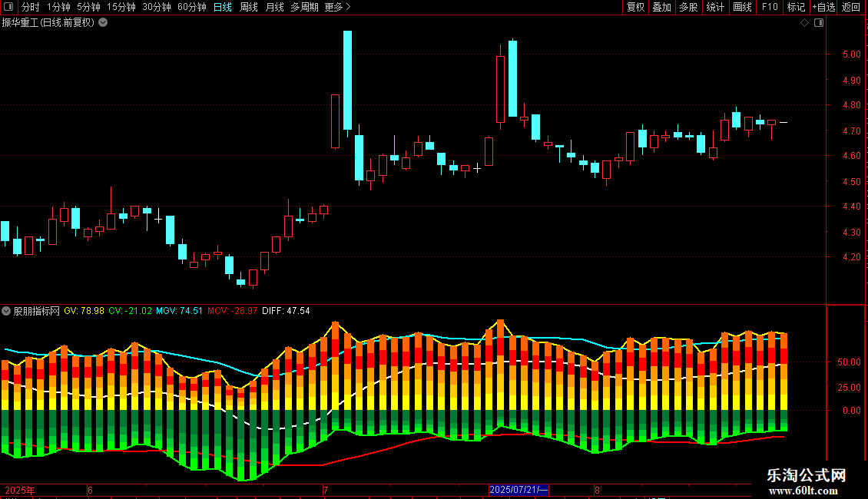Expand the indicator menu beside 股朋指标网
The width and height of the screenshot is (868, 499).
(x=6, y=311)
